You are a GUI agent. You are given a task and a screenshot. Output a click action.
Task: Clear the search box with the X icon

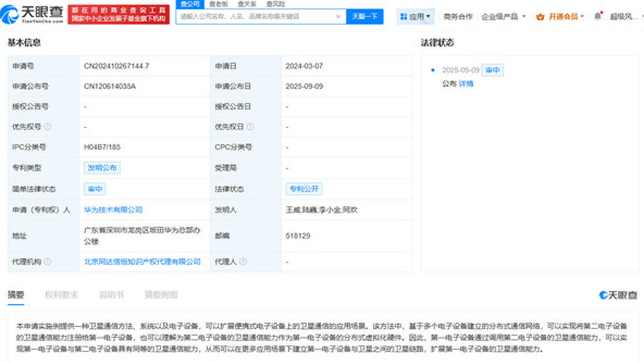point(338,16)
